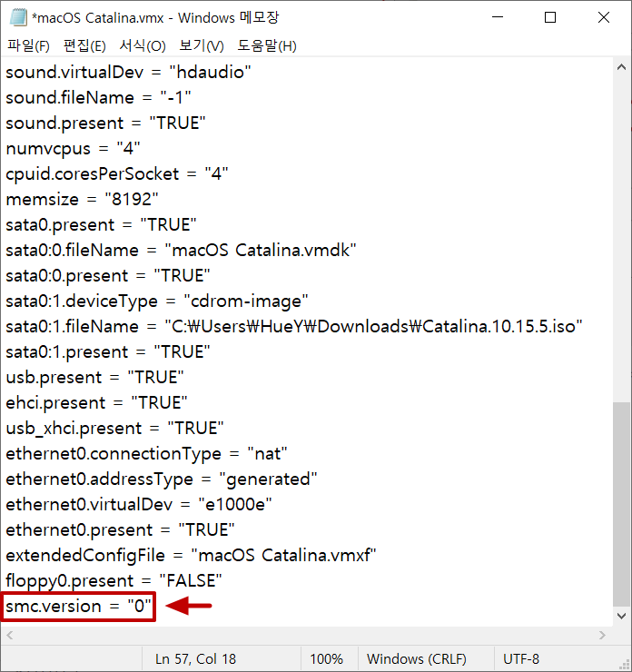Click the sata0:0.present = "TRUE" line

click(x=108, y=275)
